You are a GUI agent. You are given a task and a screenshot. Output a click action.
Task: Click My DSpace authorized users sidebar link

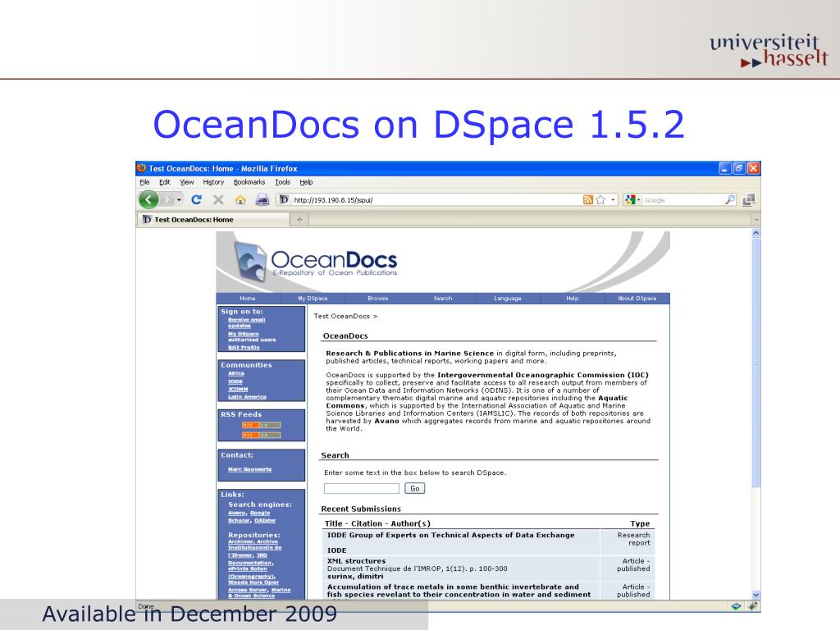(x=252, y=336)
